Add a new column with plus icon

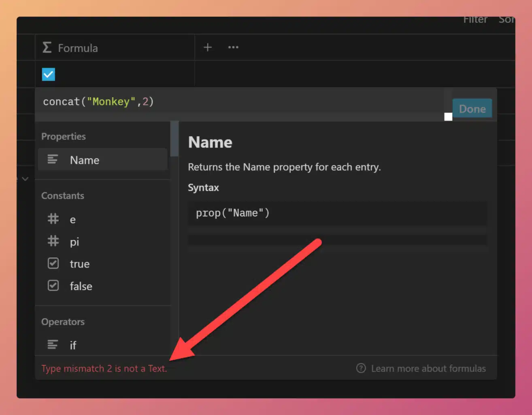click(207, 47)
